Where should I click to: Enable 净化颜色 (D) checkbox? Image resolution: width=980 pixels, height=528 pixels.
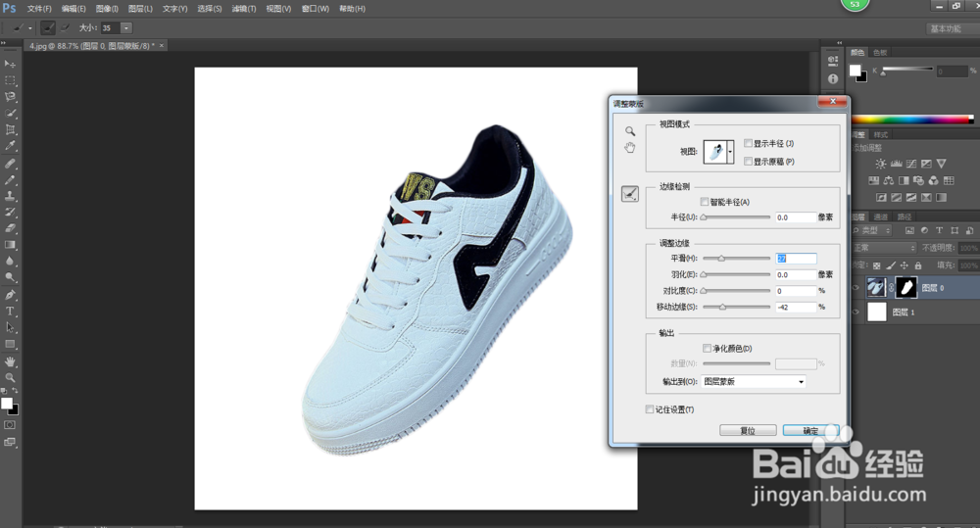click(707, 348)
